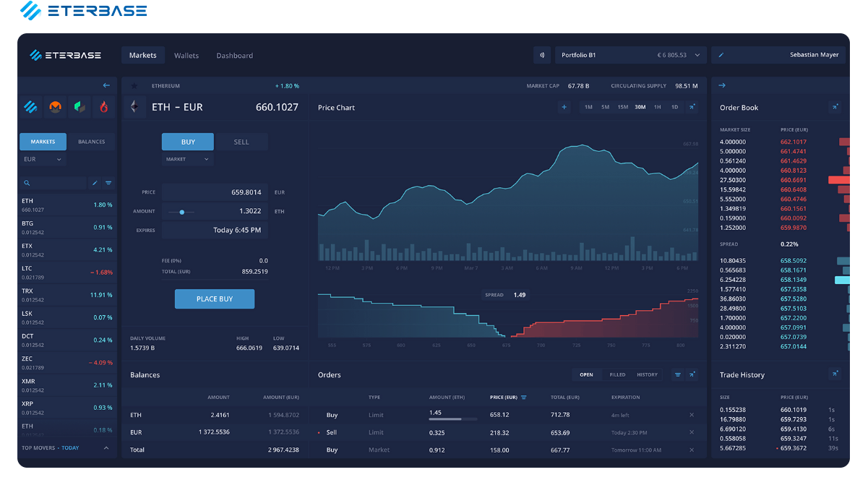Set chart interval to 1M
Screen dimensions: 868x480
coord(588,107)
